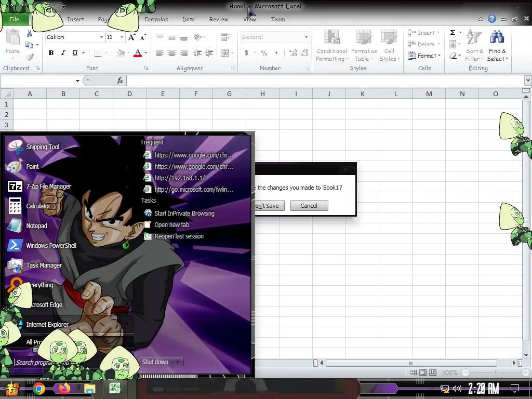Click the Wrap Text icon
The image size is (532, 399).
pos(224,37)
